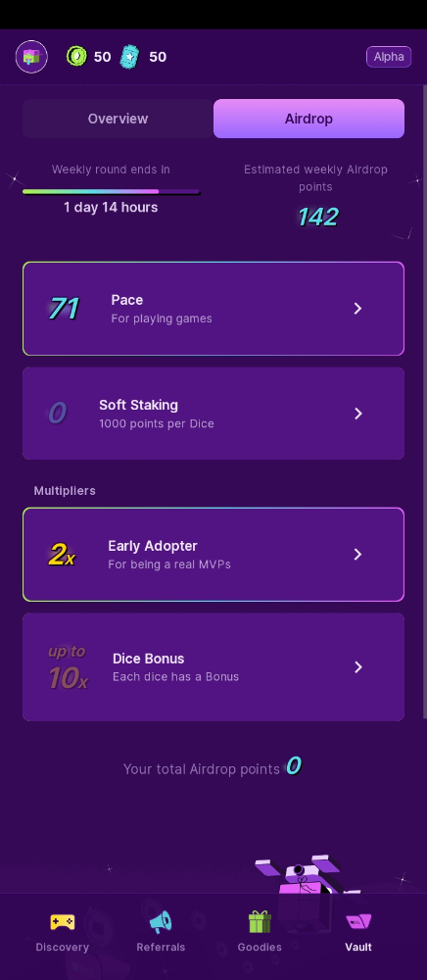Expand the Pace card chevron

coord(357,308)
